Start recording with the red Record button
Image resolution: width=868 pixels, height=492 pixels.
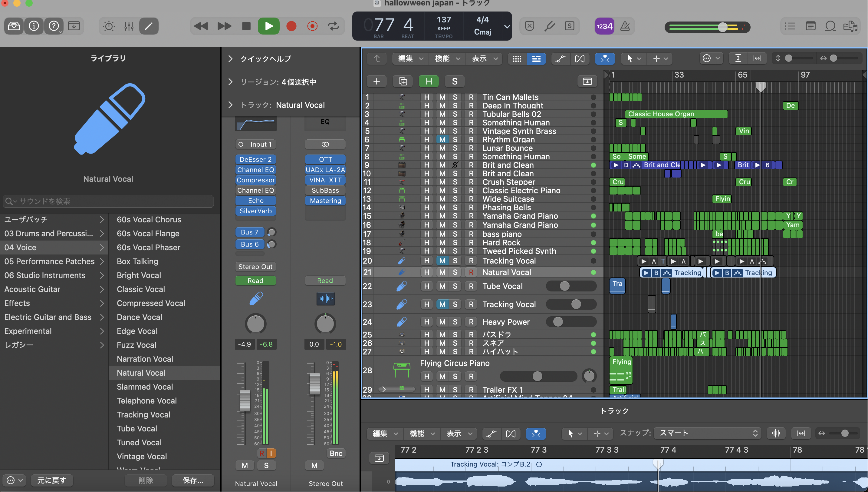[291, 26]
